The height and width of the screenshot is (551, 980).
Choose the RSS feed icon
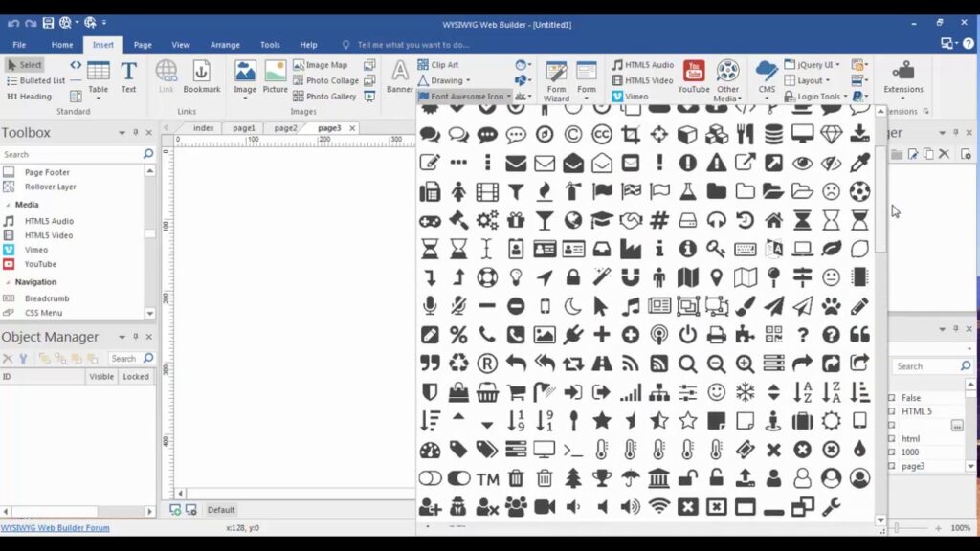[631, 363]
